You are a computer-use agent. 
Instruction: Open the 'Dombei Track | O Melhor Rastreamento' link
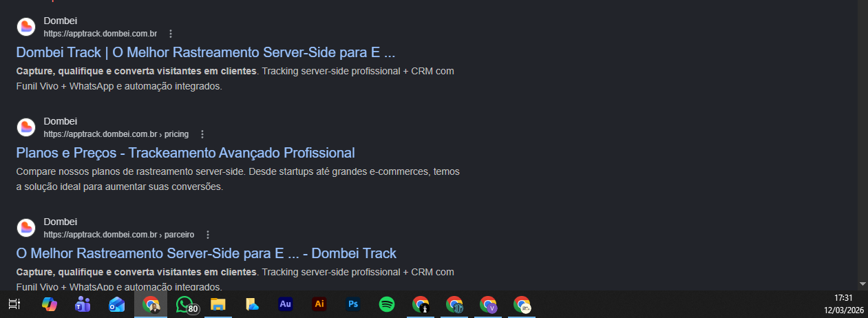click(205, 52)
